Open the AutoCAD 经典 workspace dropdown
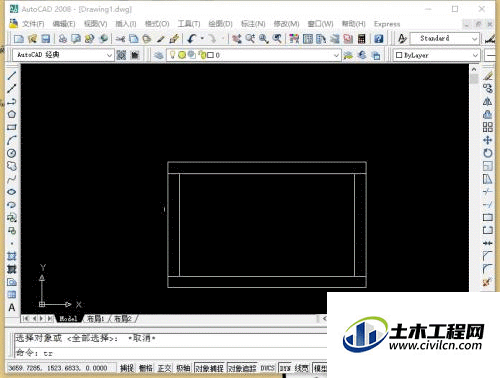Viewport: 500px width, 378px height. tap(63, 55)
